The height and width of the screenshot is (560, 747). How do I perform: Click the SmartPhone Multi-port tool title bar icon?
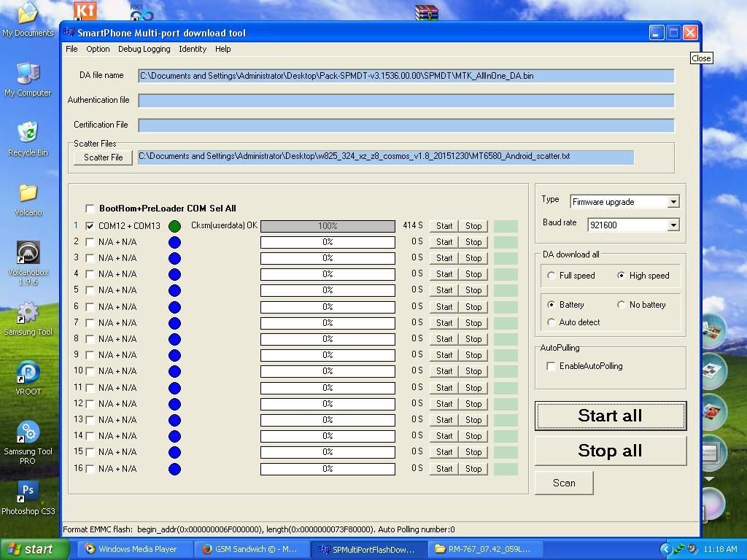pos(69,32)
